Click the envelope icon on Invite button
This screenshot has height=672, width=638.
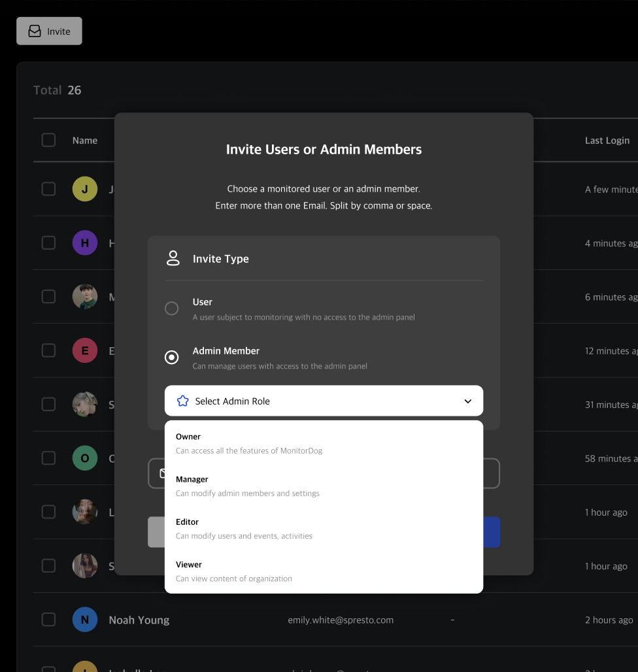(34, 31)
